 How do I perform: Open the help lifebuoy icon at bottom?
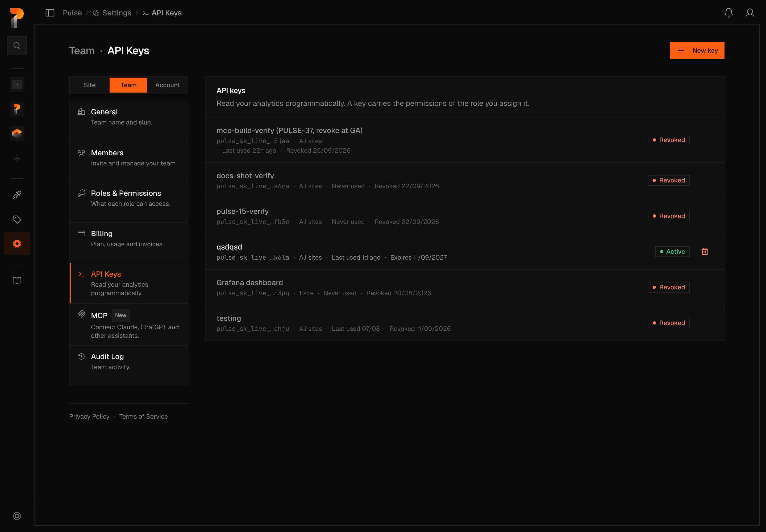coord(17,516)
